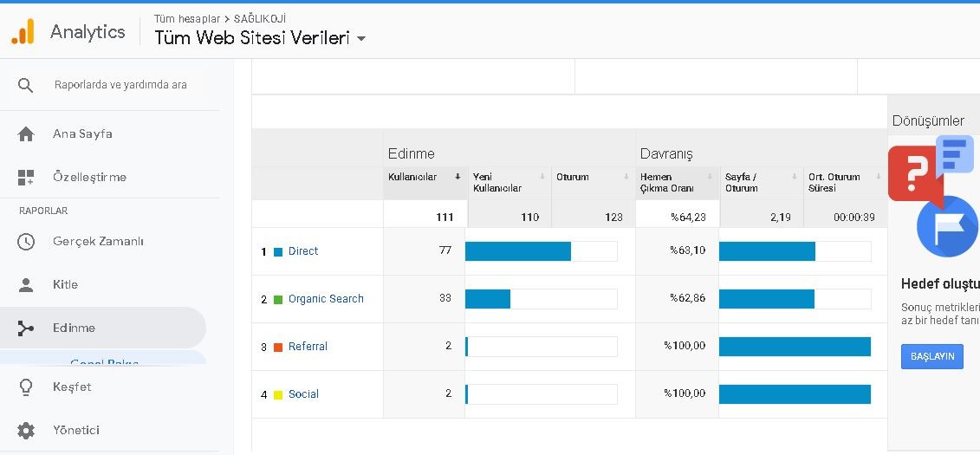Click yellow Social color swatch
The image size is (980, 455).
tap(278, 395)
